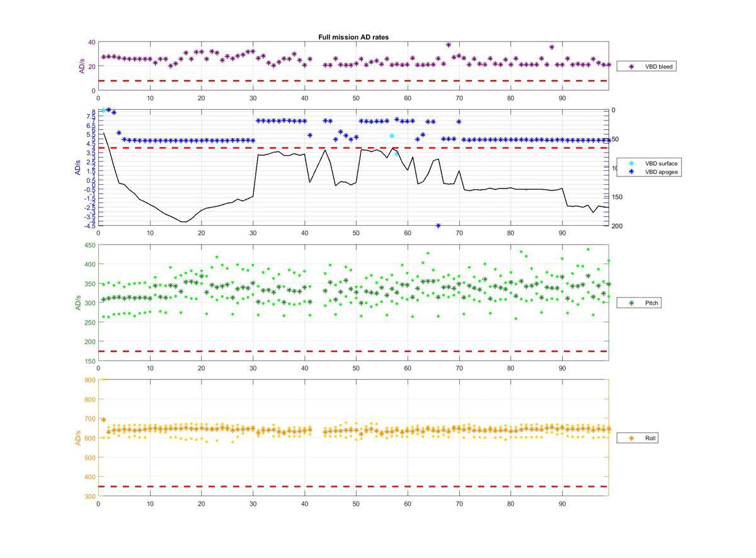Click the blue asterisk marker for VBD apogee
Viewport: 756px width, 558px height.
pos(631,171)
